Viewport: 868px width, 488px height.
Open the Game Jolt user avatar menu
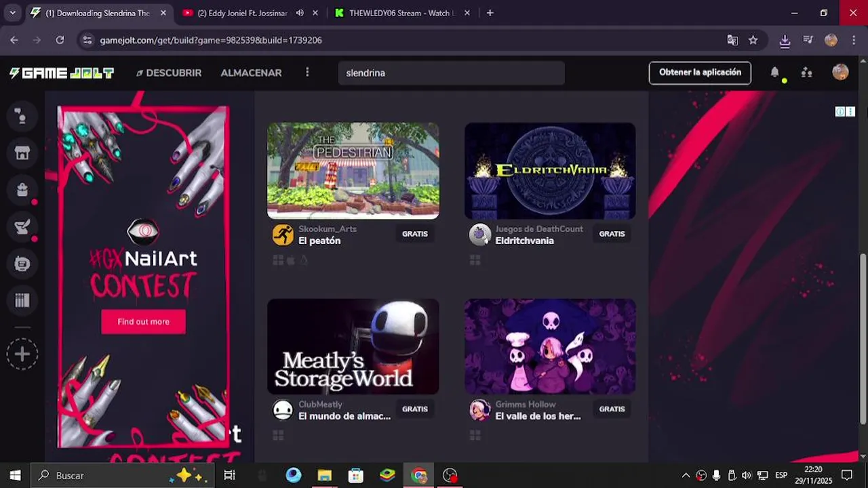pos(840,73)
